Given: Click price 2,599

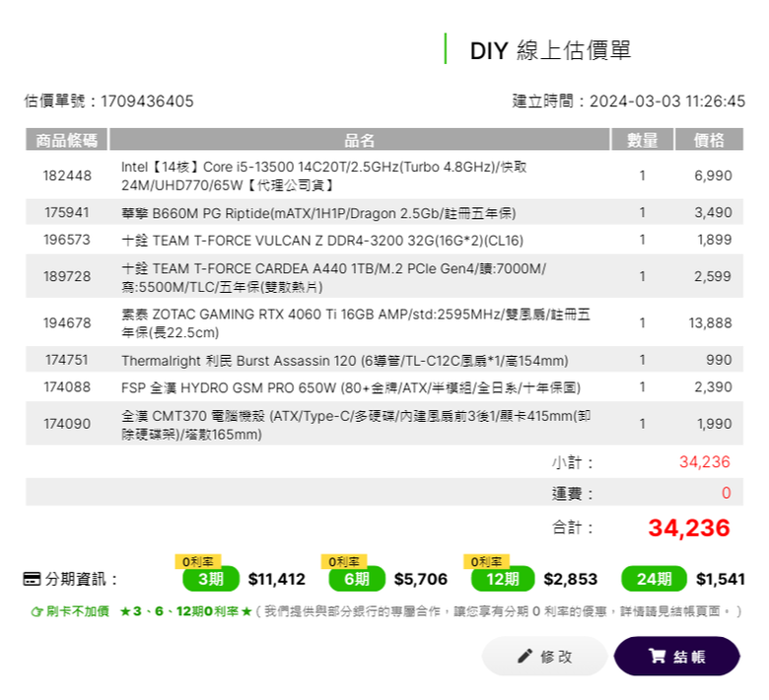Looking at the screenshot, I should tap(713, 276).
